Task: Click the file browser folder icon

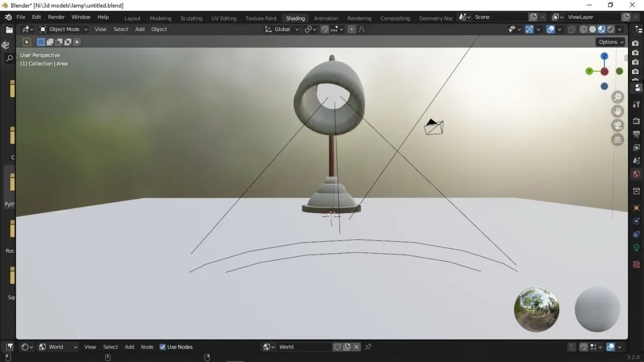Action: pos(9,30)
